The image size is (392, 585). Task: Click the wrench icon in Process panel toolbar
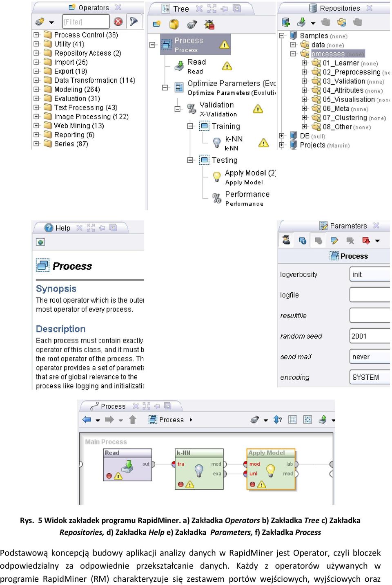(255, 419)
